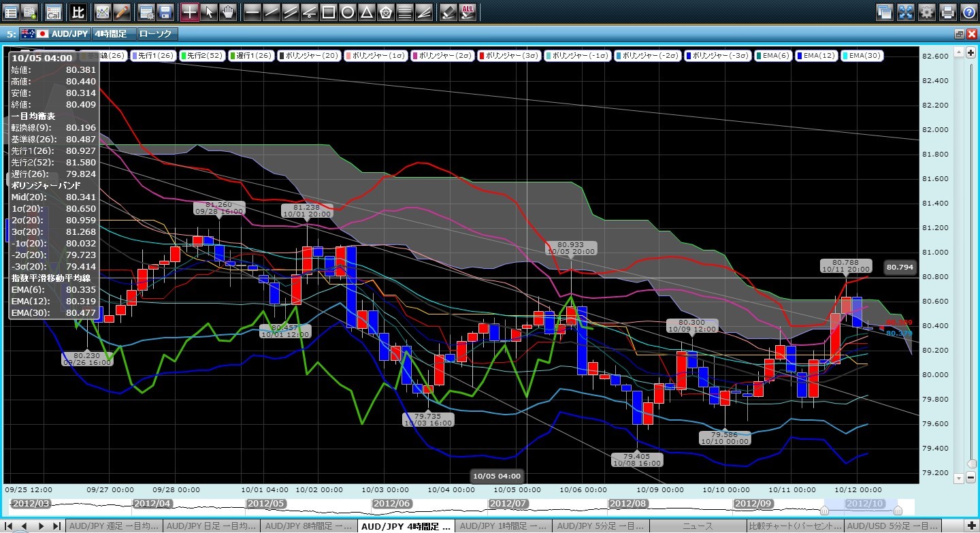This screenshot has height=533, width=980.
Task: Pick the rectangle drawing tool
Action: 328,12
